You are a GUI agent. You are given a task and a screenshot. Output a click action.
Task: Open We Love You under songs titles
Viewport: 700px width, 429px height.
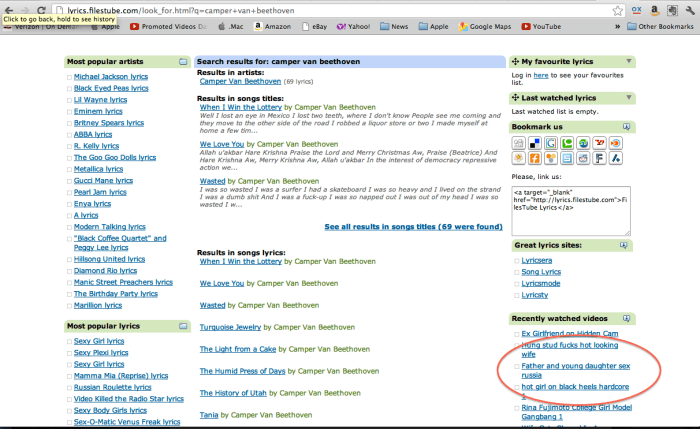(222, 144)
